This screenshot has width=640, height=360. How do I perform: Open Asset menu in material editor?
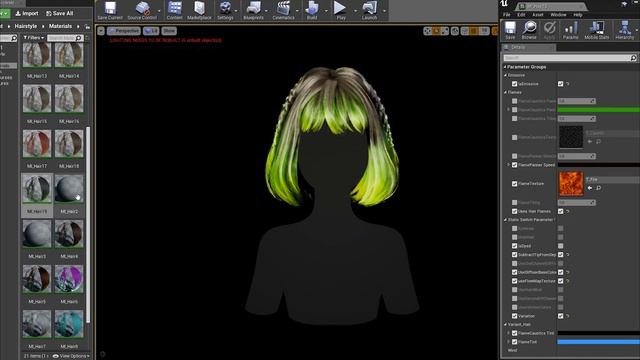tap(538, 15)
